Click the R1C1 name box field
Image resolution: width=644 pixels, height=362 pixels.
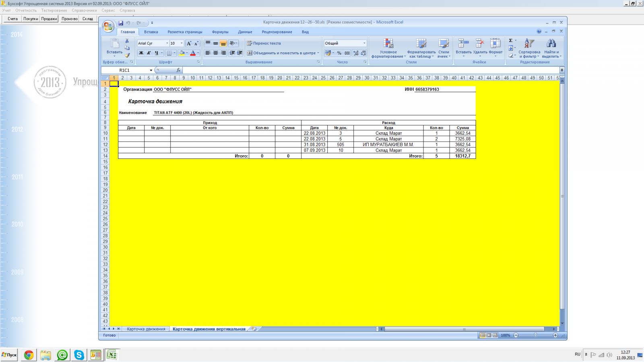(x=133, y=70)
